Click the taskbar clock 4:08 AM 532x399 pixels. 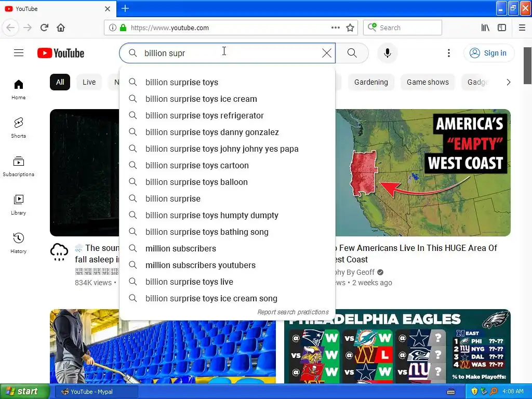coord(513,391)
